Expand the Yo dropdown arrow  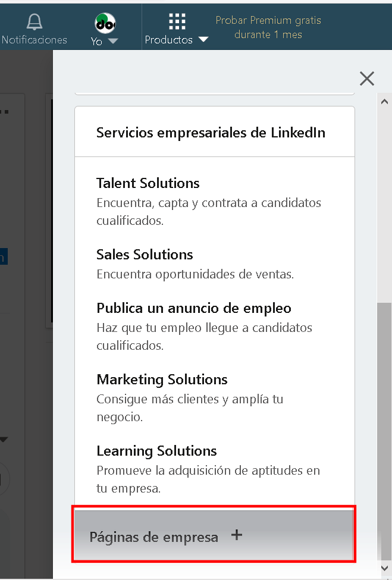click(x=113, y=40)
